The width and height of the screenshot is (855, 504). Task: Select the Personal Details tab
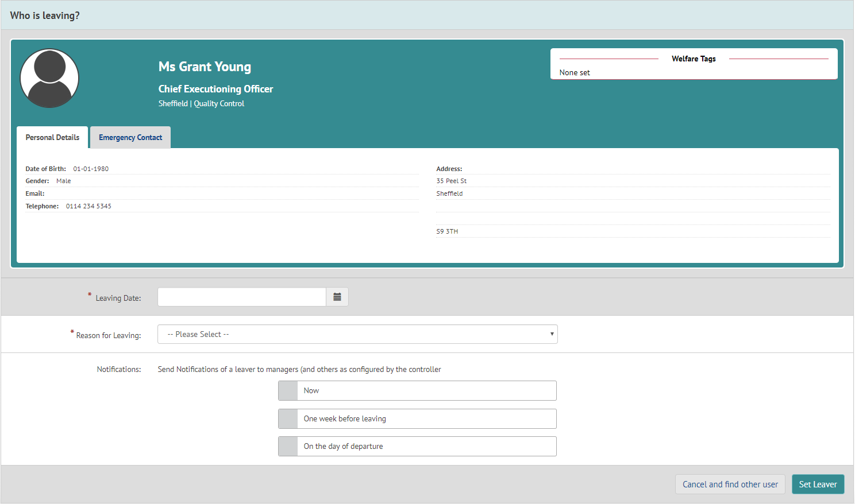52,137
